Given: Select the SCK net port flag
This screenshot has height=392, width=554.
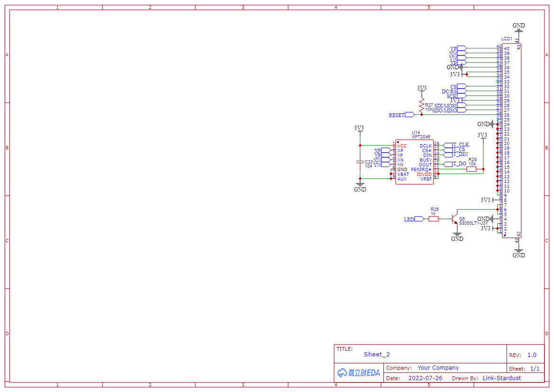Looking at the screenshot, I should (x=462, y=96).
